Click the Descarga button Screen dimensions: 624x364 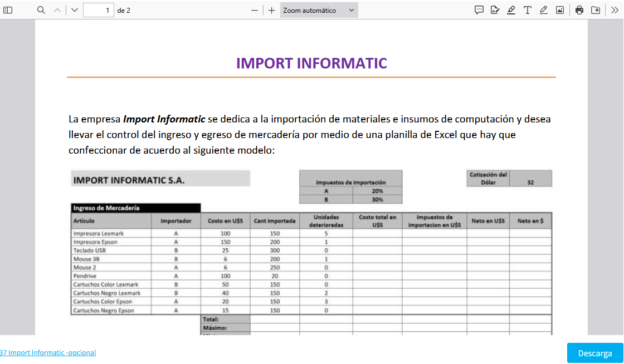595,353
